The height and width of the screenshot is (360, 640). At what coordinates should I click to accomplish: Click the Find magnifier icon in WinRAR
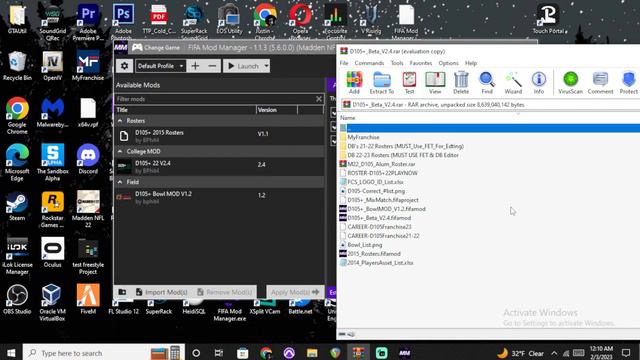point(487,82)
